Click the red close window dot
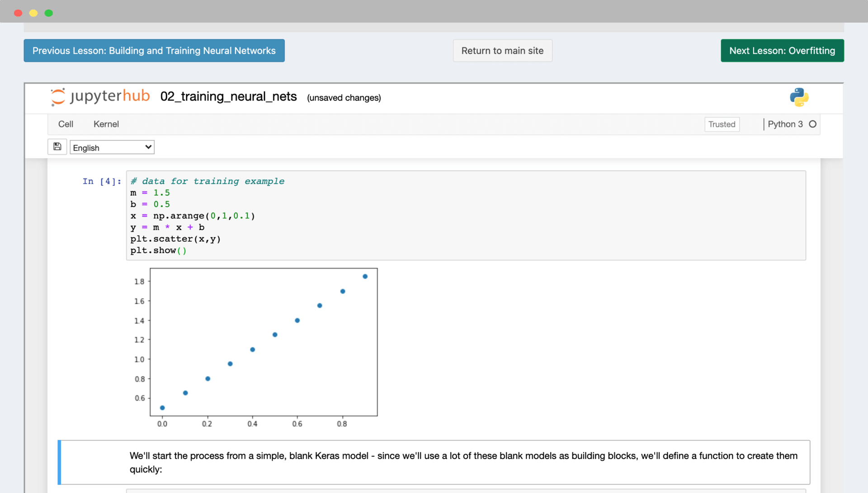The height and width of the screenshot is (493, 868). 18,13
